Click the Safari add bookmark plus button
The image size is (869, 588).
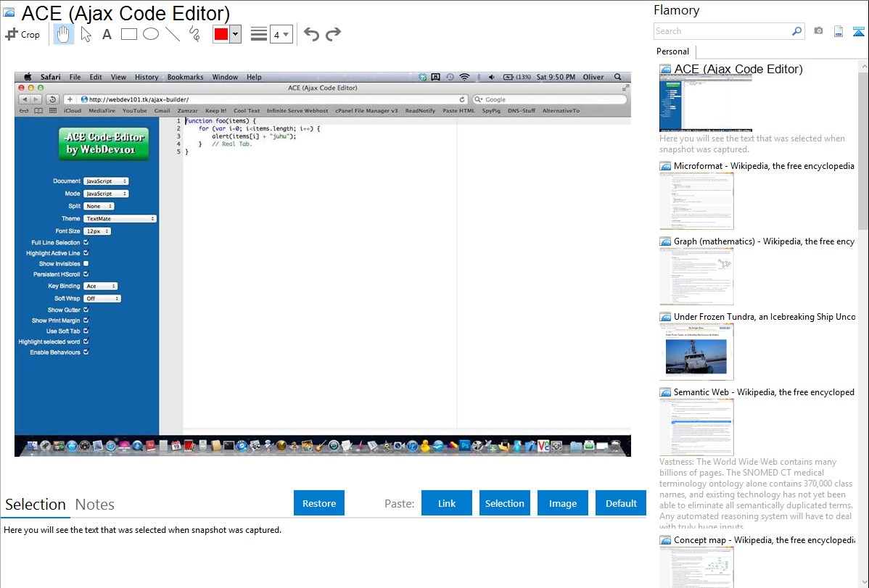(x=70, y=99)
